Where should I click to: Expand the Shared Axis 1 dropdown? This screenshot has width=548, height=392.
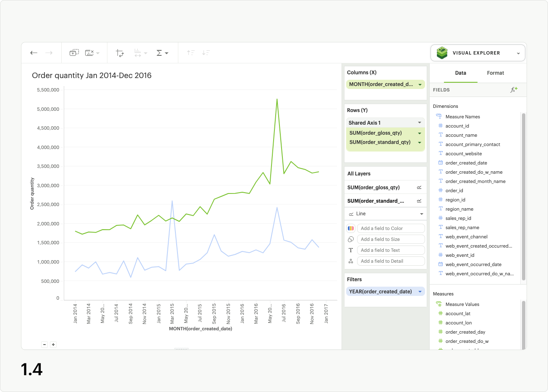pyautogui.click(x=419, y=122)
